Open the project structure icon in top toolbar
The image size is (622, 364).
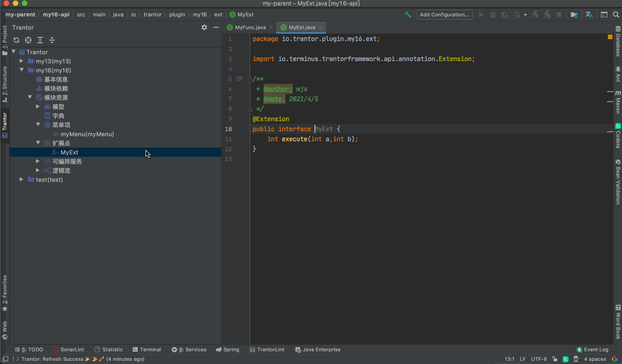574,15
